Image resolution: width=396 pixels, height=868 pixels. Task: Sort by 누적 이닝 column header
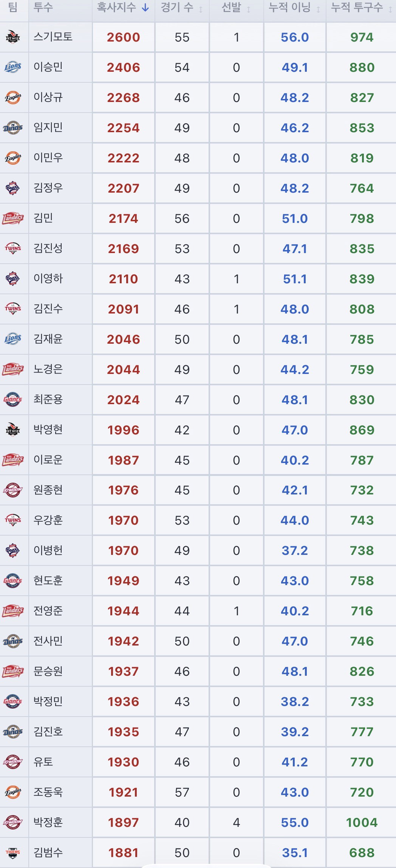pyautogui.click(x=294, y=8)
